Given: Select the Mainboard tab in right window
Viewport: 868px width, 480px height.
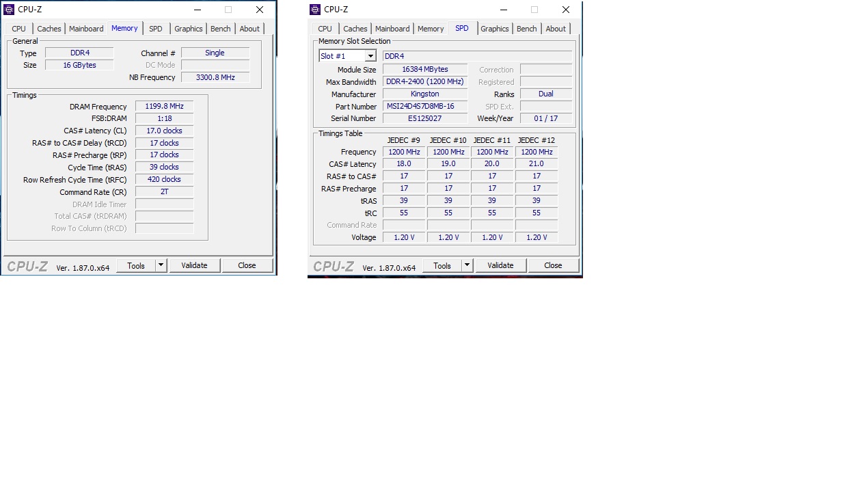Looking at the screenshot, I should (x=392, y=29).
